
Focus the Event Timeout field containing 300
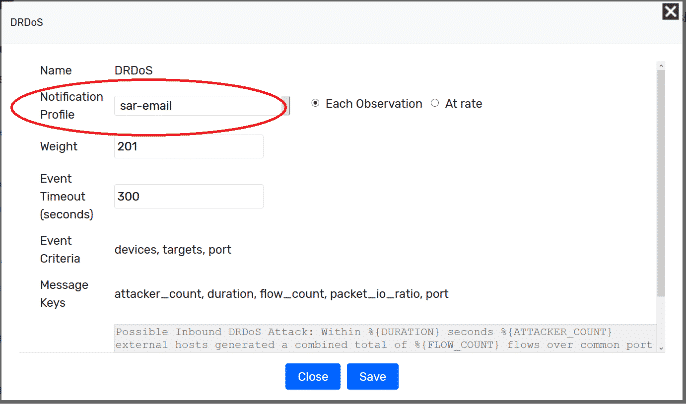tap(189, 196)
